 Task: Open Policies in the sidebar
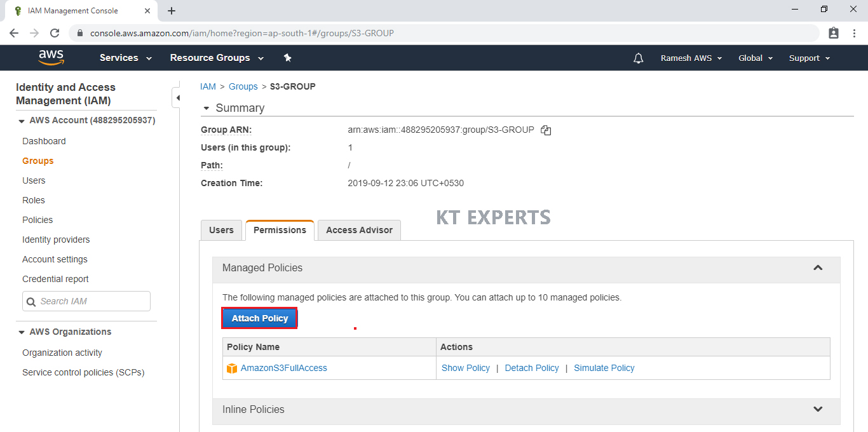point(37,220)
